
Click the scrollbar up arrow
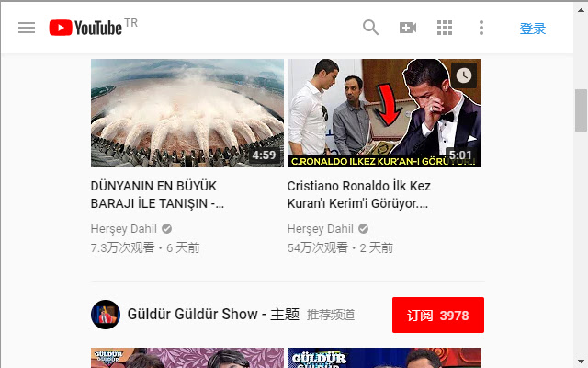point(581,10)
